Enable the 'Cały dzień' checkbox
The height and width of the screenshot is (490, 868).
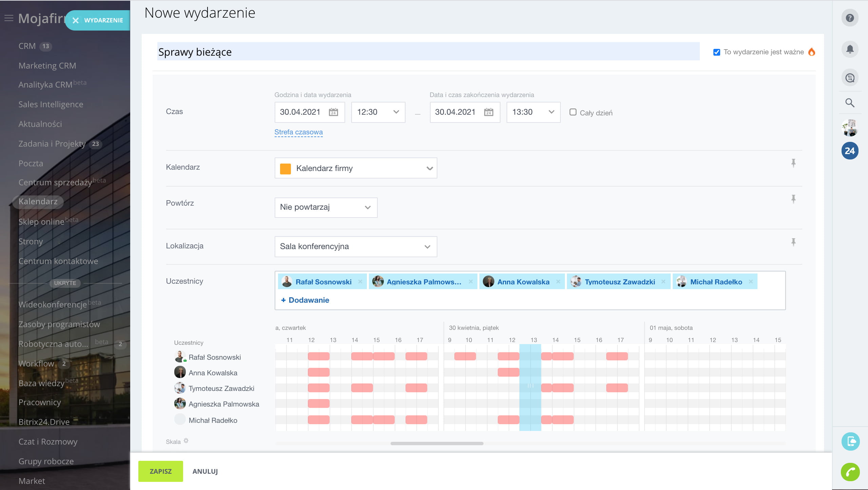[573, 112]
